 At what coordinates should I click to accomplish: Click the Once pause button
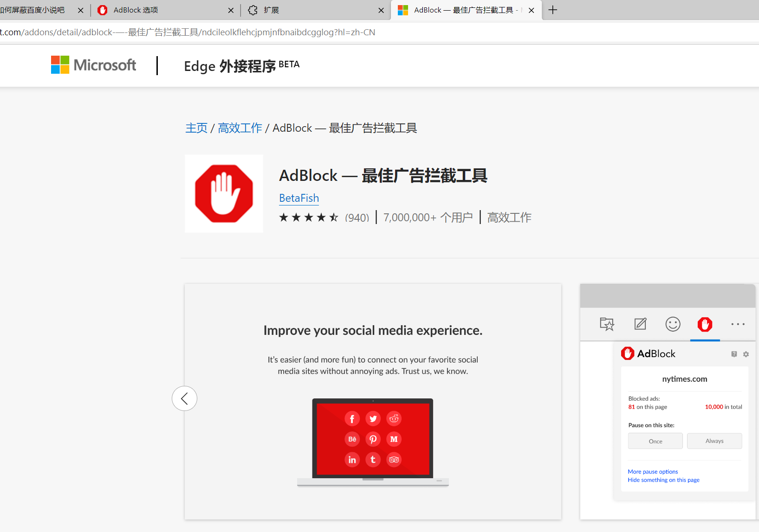(x=655, y=441)
